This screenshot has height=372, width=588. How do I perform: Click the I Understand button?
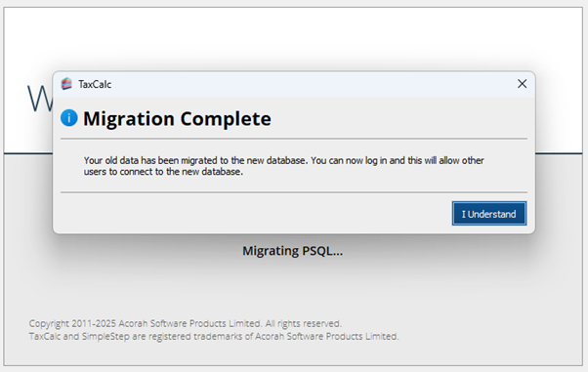click(489, 214)
